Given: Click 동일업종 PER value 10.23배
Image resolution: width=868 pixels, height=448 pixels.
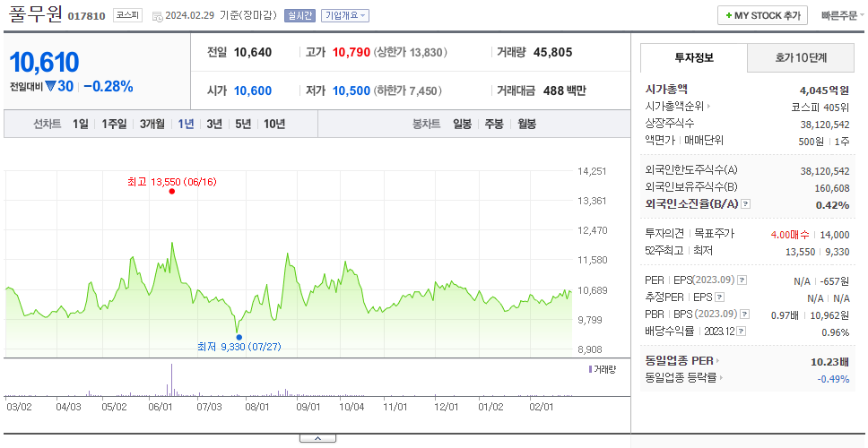Looking at the screenshot, I should point(829,362).
